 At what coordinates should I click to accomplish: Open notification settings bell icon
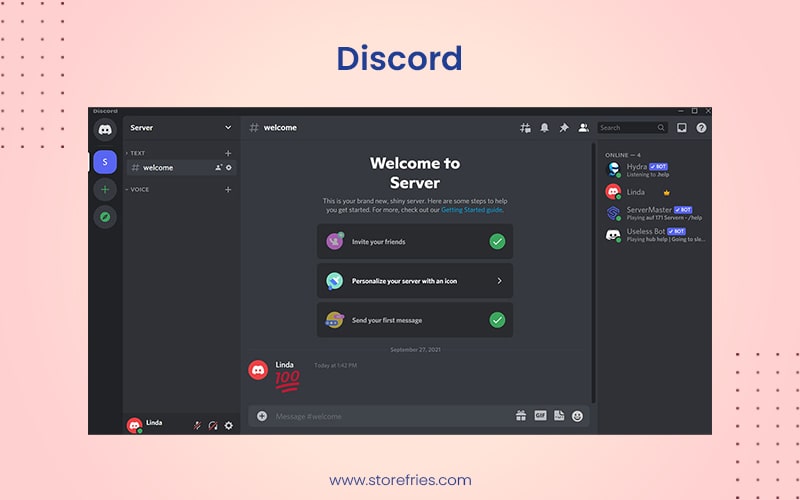click(545, 128)
